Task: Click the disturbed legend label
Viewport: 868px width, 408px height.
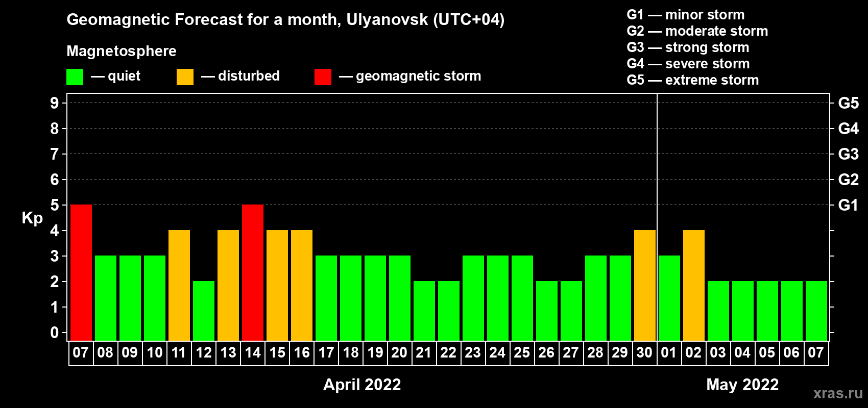Action: tap(249, 76)
